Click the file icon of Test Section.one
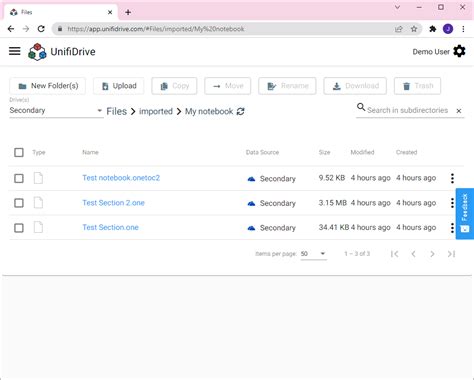This screenshot has width=474, height=380. coord(38,227)
